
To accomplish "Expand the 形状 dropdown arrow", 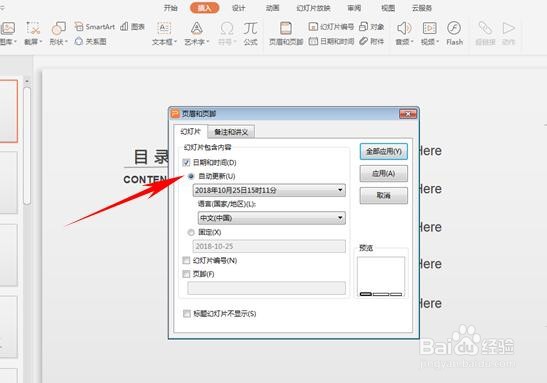I will 66,42.
